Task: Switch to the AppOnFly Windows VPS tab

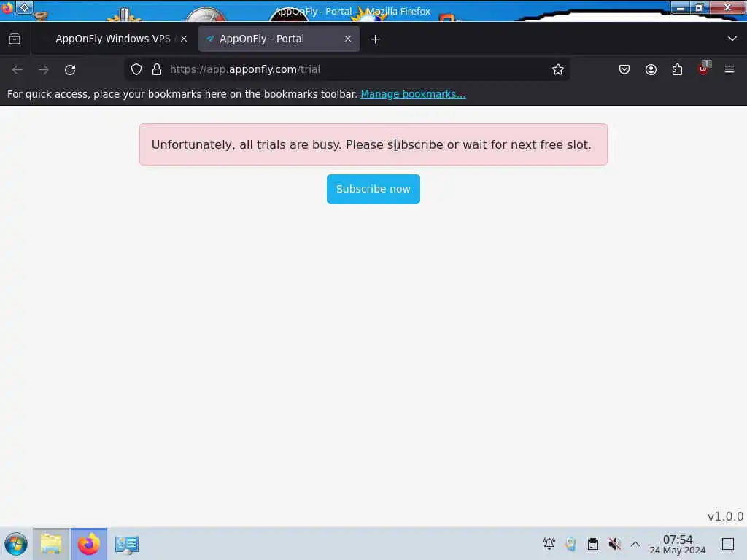Action: [113, 39]
